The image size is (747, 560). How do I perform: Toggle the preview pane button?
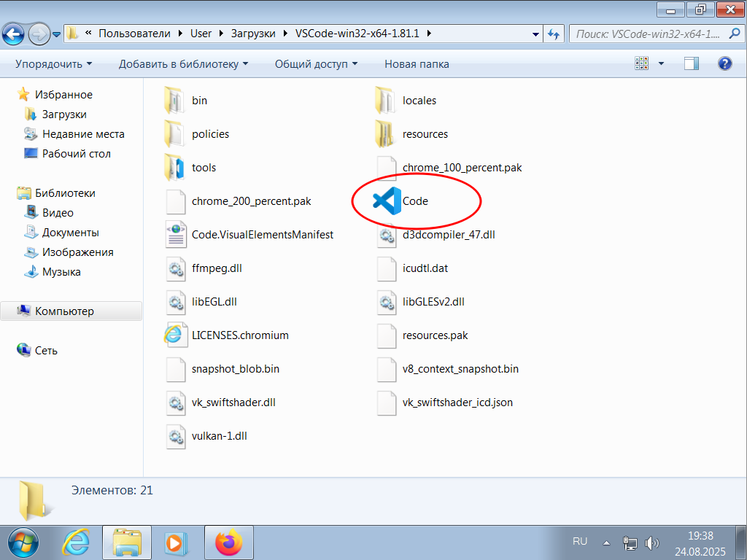pyautogui.click(x=692, y=64)
